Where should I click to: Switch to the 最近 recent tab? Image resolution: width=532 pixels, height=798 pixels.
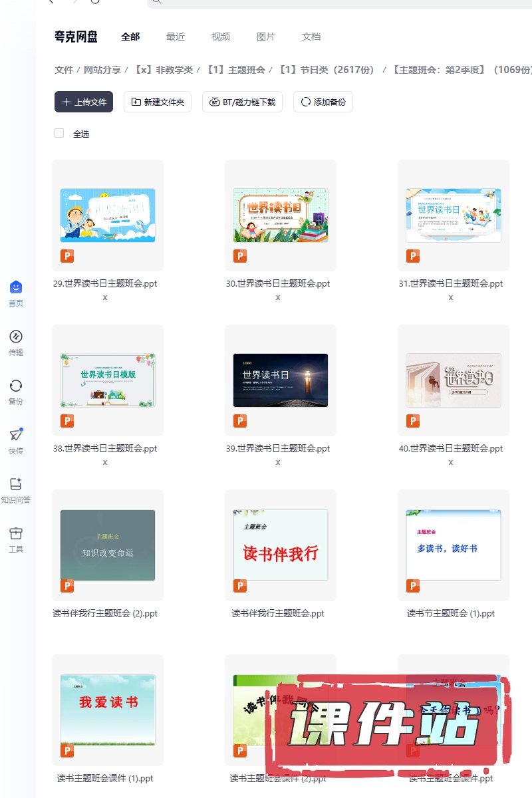(x=176, y=37)
